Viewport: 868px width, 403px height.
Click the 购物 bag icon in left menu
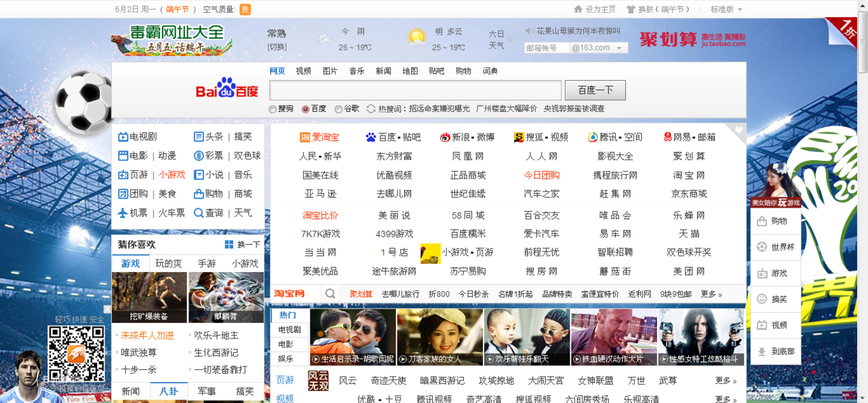(199, 193)
